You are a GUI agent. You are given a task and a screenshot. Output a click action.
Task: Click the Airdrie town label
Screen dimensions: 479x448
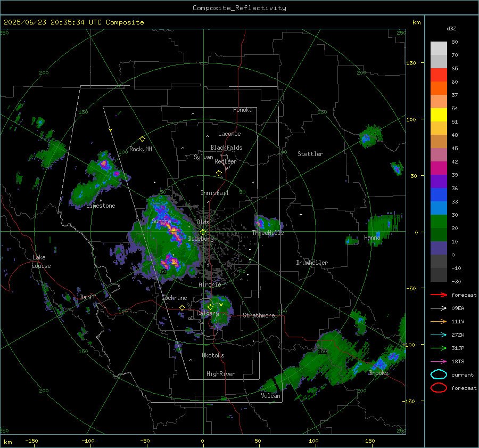tap(210, 284)
